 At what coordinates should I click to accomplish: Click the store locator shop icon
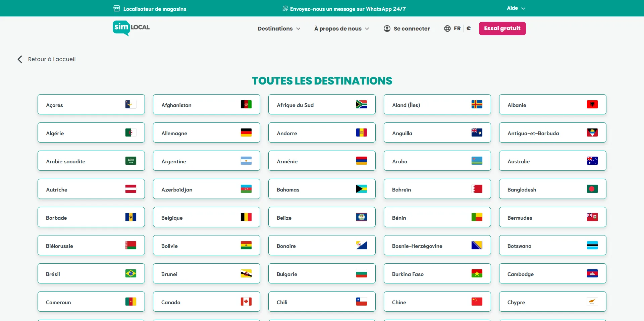coord(116,9)
